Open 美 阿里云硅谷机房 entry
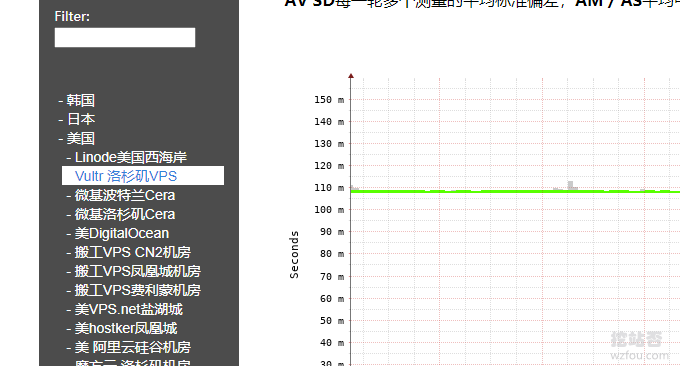This screenshot has width=680, height=366. point(133,347)
